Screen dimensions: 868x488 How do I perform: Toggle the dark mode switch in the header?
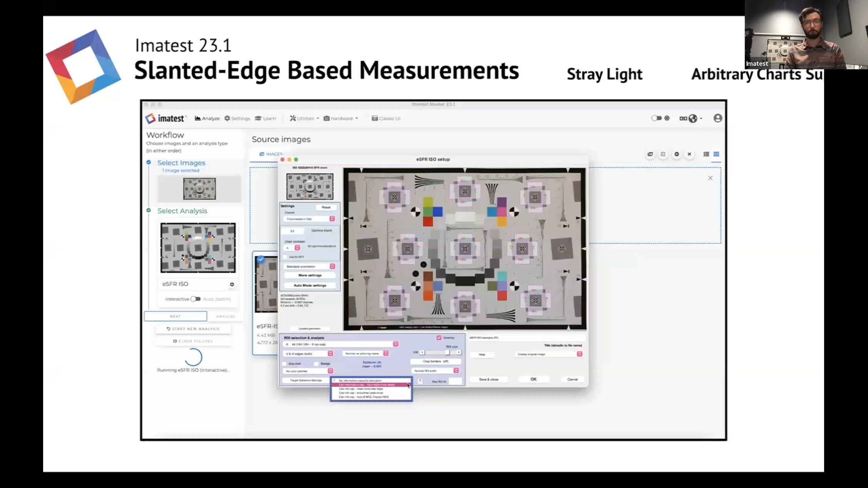coord(656,118)
